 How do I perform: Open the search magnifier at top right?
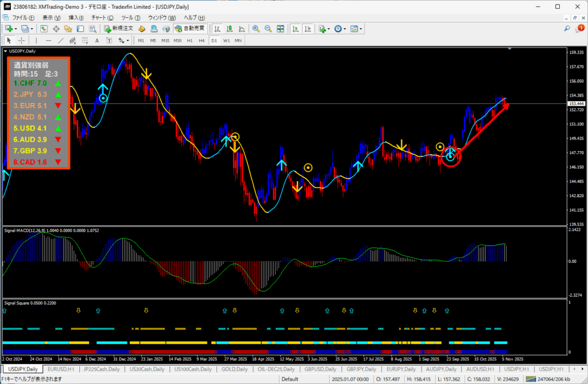[x=567, y=28]
